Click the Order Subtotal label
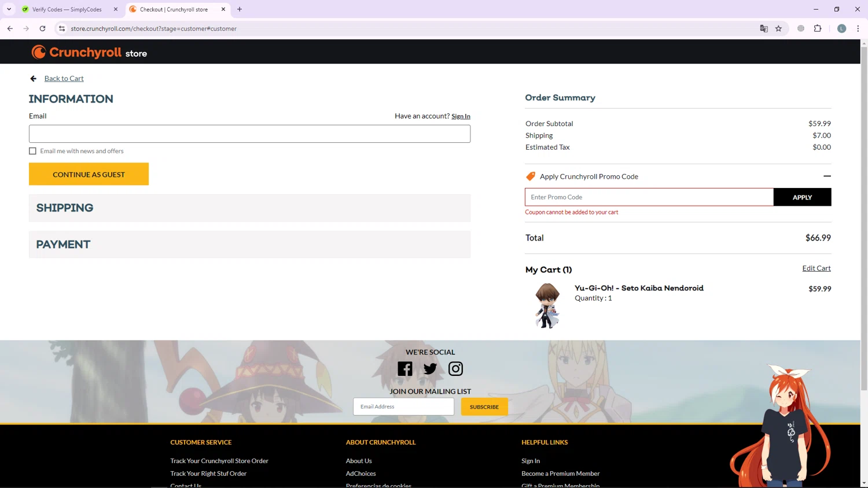This screenshot has height=488, width=868. coord(549,124)
